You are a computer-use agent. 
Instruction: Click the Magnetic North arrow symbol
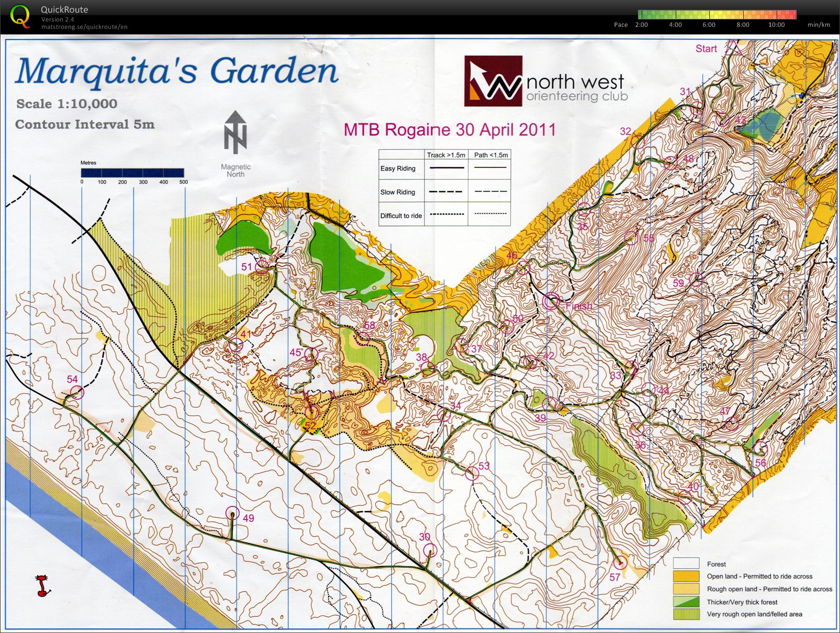click(x=236, y=132)
